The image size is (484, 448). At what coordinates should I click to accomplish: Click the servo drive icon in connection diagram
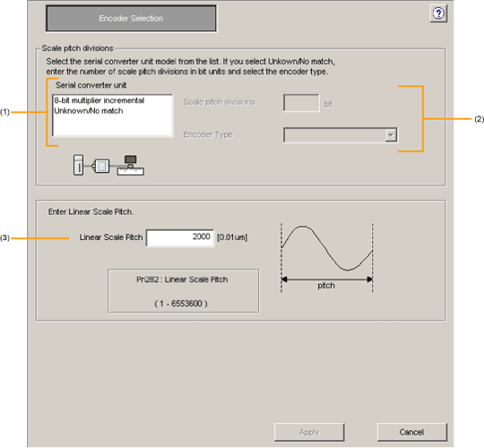(x=78, y=166)
